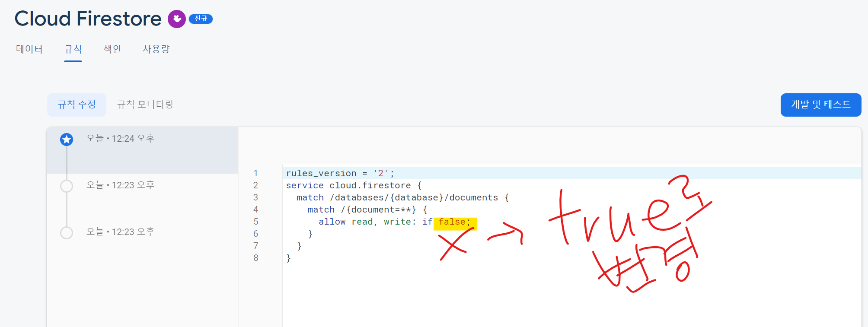
Task: Switch to the 색인 tab
Action: pos(112,49)
